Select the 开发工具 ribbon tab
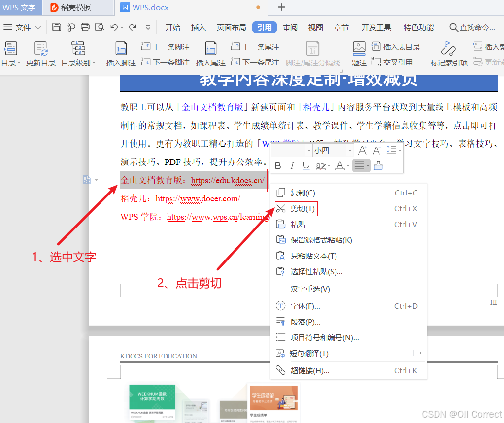This screenshot has height=423, width=504. pos(376,27)
